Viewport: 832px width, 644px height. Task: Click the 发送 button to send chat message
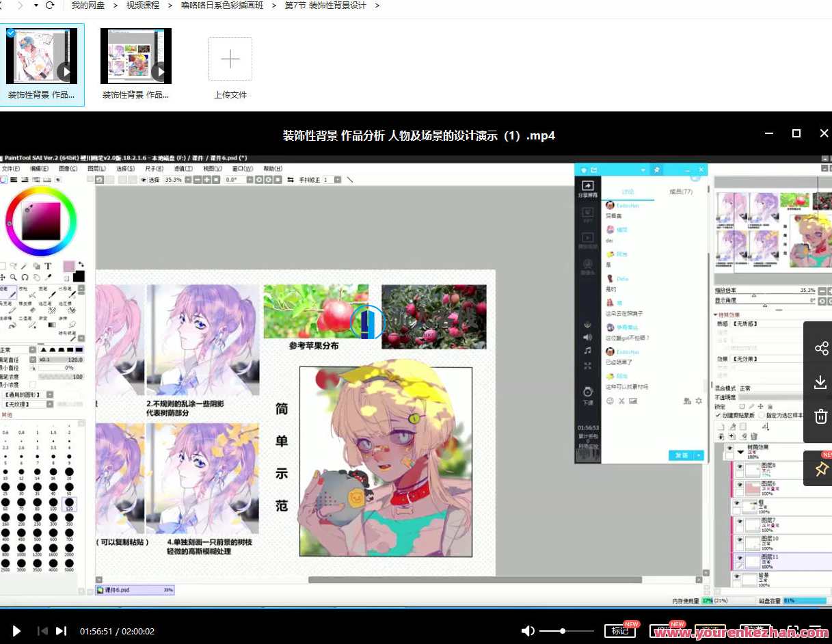click(x=681, y=455)
